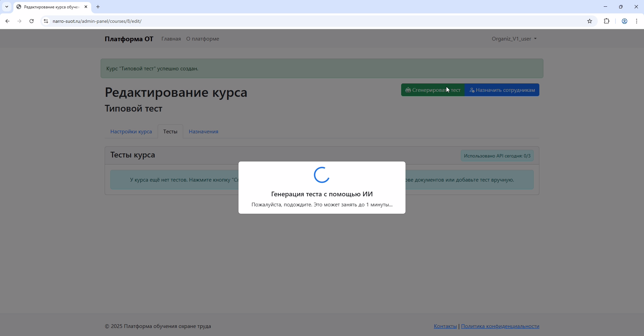Switch to the Настройки курса tab

(131, 131)
